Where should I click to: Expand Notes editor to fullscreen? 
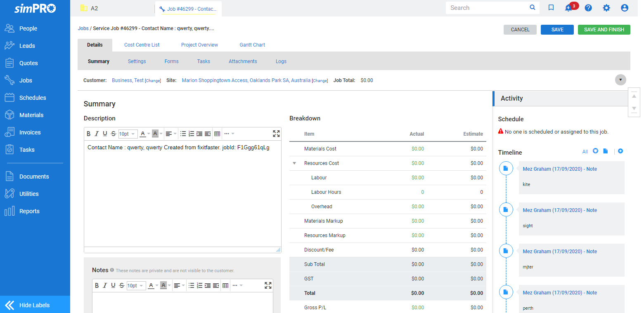268,285
